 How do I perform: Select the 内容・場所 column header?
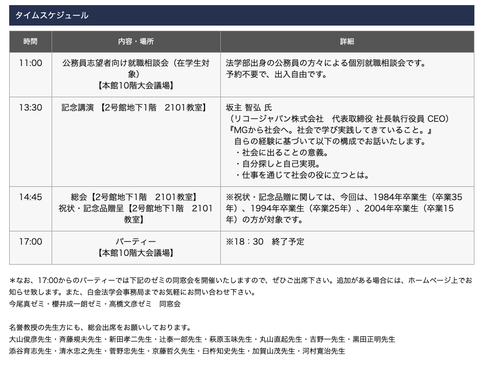(x=136, y=42)
